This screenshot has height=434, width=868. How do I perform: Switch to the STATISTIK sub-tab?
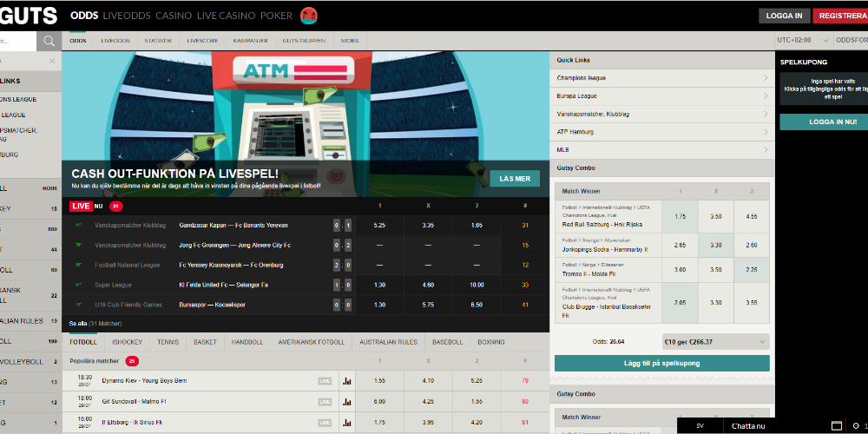158,41
